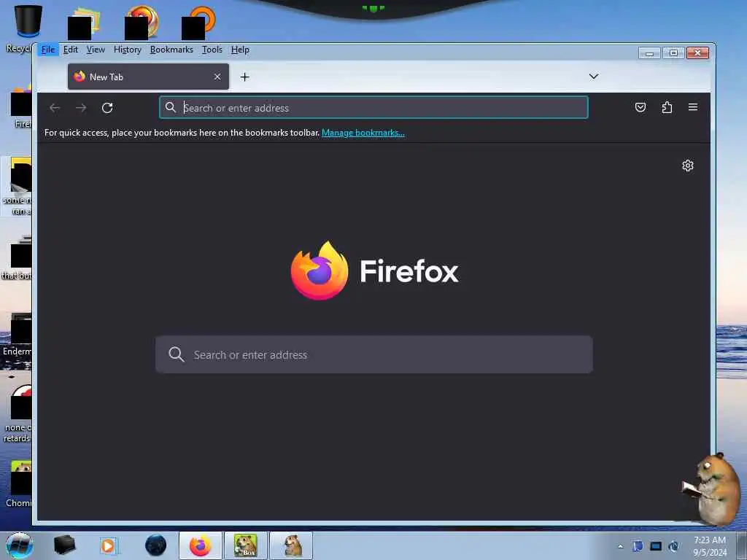Open the View menu

[96, 50]
